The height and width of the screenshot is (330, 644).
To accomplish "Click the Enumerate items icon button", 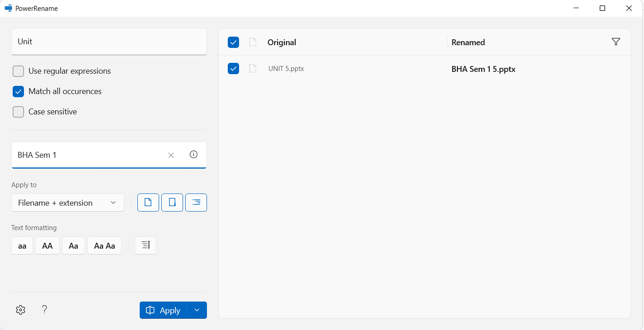I will [146, 245].
